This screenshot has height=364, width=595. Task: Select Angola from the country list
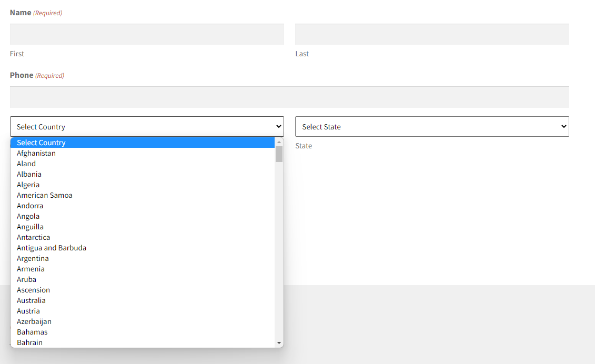click(x=142, y=216)
